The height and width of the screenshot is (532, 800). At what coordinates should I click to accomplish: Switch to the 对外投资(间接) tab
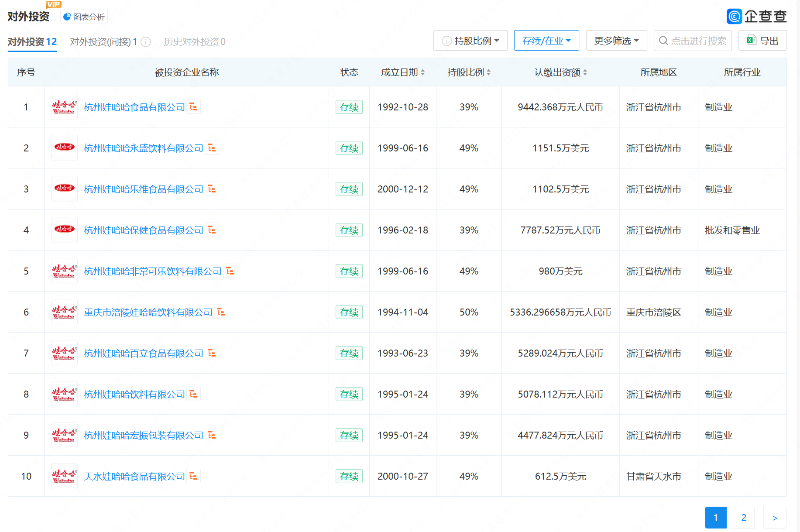point(103,42)
